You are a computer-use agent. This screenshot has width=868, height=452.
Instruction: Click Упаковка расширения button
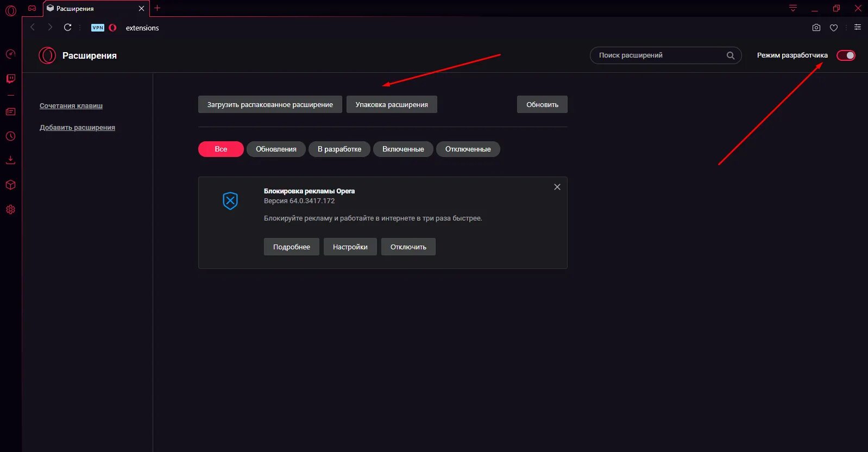(x=392, y=104)
